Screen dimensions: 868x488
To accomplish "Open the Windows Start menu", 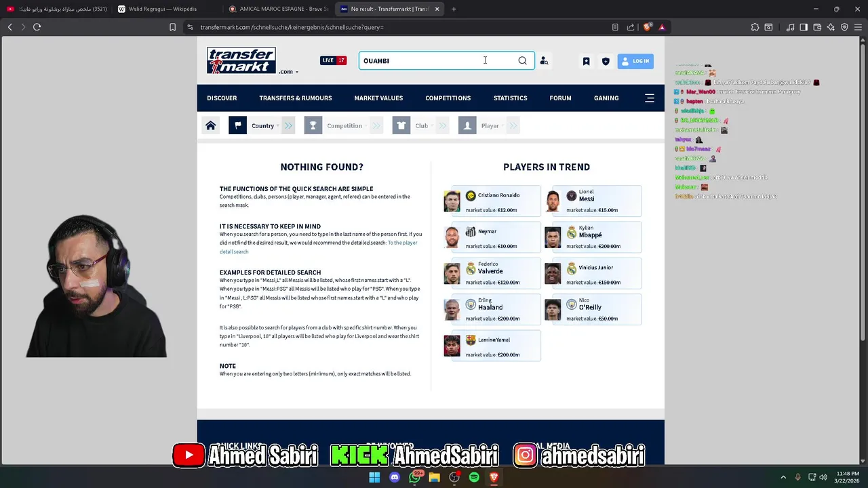I will (x=374, y=477).
